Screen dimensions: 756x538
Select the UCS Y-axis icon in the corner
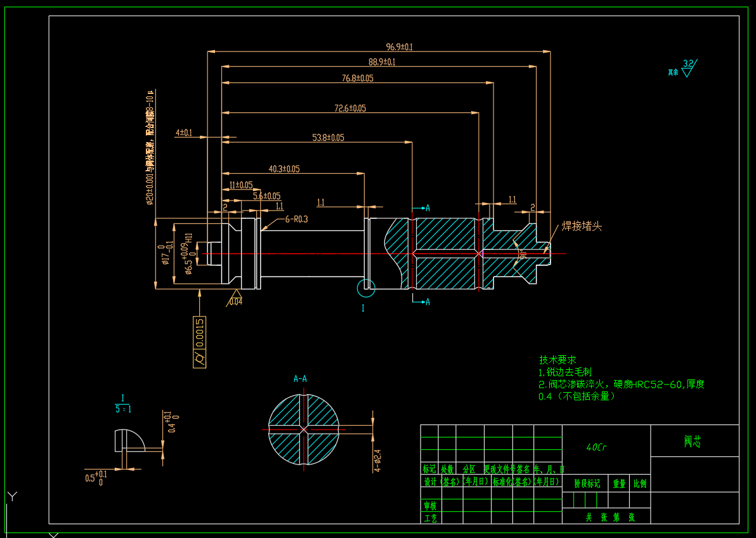13,496
